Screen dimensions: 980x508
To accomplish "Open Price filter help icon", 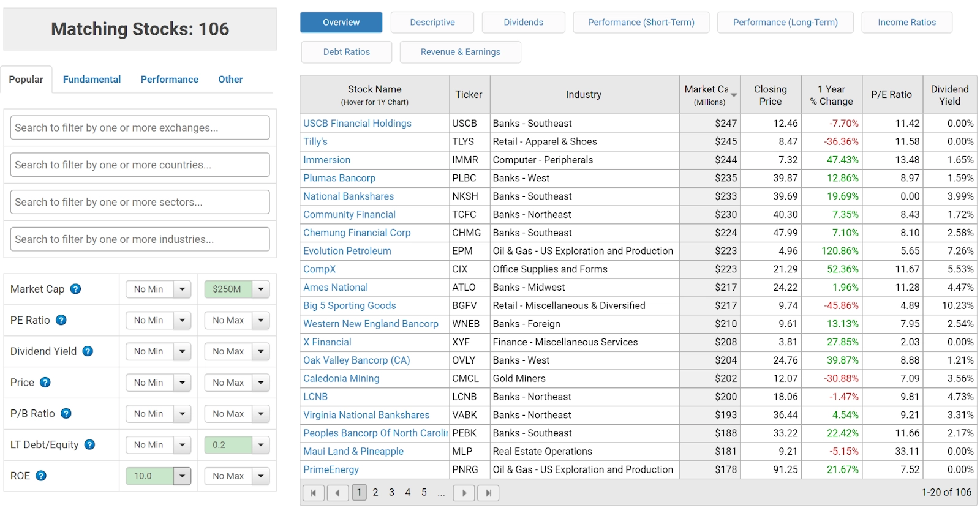I will point(45,383).
